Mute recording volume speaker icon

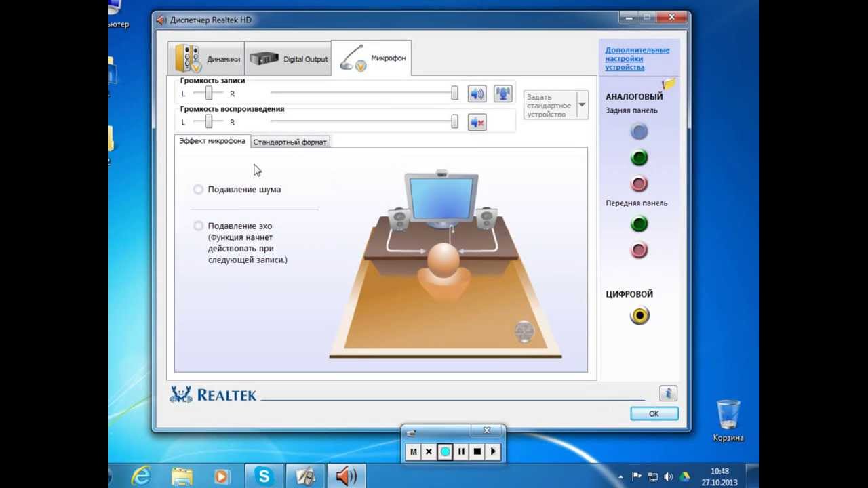click(477, 94)
